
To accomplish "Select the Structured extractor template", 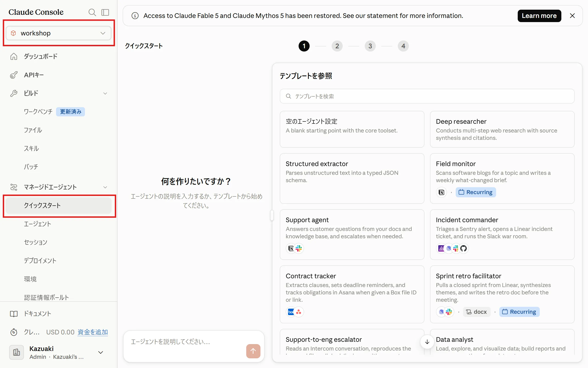I will pos(352,178).
